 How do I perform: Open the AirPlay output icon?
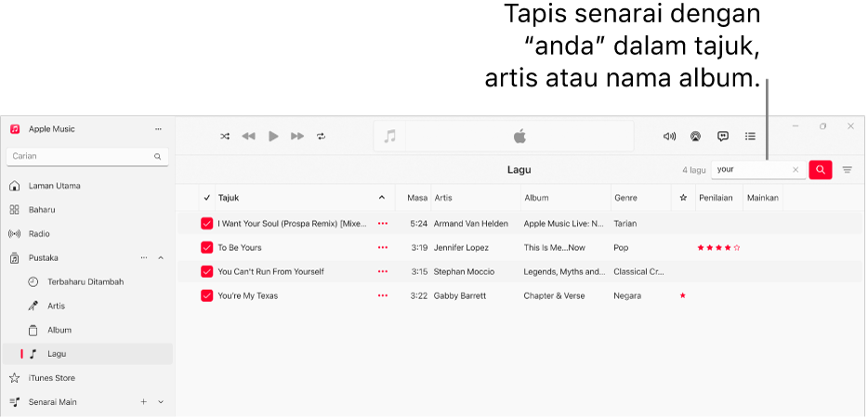[x=695, y=137]
